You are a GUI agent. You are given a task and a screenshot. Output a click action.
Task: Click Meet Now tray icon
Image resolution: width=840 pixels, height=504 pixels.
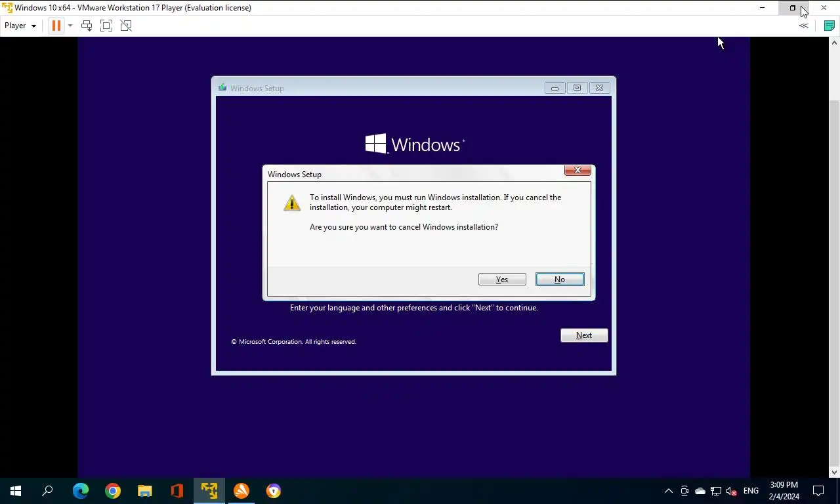684,491
